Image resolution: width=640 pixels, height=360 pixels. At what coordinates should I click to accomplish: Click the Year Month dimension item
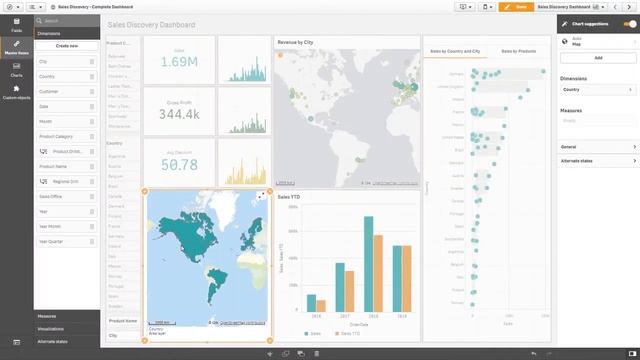tap(67, 227)
